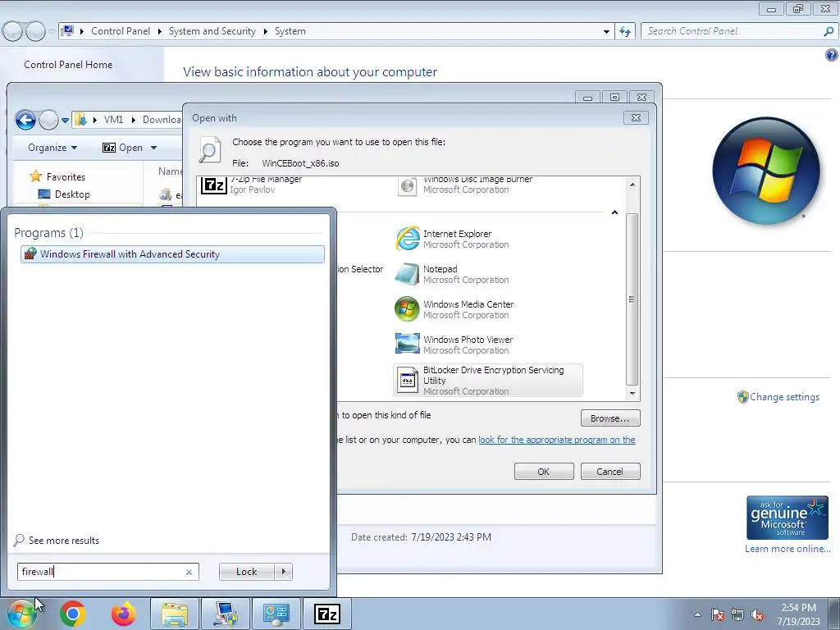Open Control Panel Home link
This screenshot has width=840, height=630.
coord(68,64)
